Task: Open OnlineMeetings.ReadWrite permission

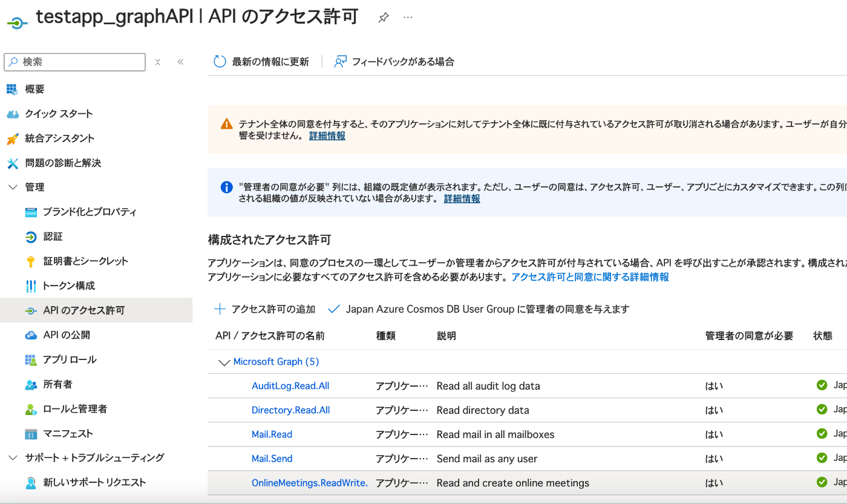Action: (310, 483)
